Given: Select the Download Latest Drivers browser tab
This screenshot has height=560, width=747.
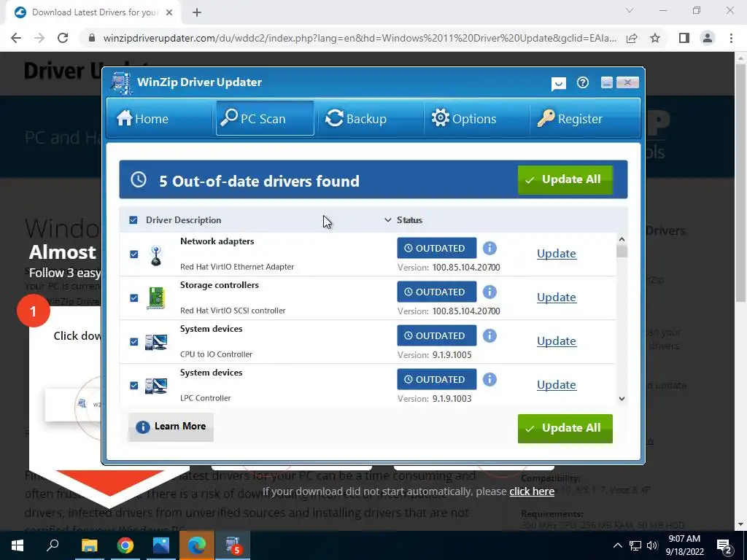Looking at the screenshot, I should coord(94,12).
